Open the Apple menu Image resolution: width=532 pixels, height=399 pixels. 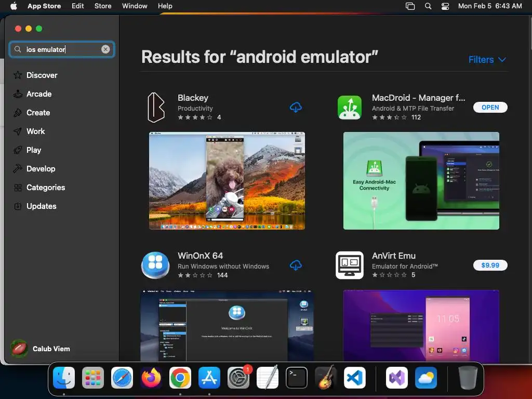pyautogui.click(x=14, y=6)
